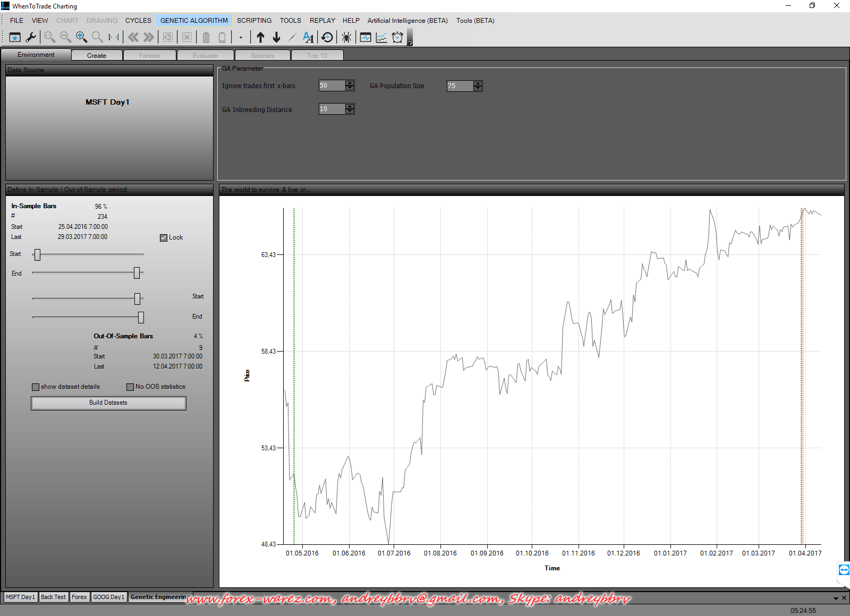Click the clock history reset icon
Image resolution: width=850 pixels, height=616 pixels.
tap(327, 37)
